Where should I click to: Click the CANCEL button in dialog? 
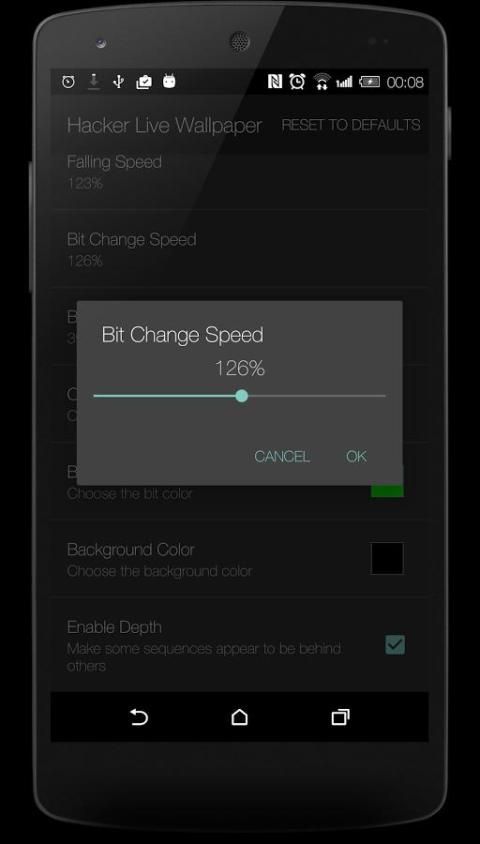tap(282, 456)
